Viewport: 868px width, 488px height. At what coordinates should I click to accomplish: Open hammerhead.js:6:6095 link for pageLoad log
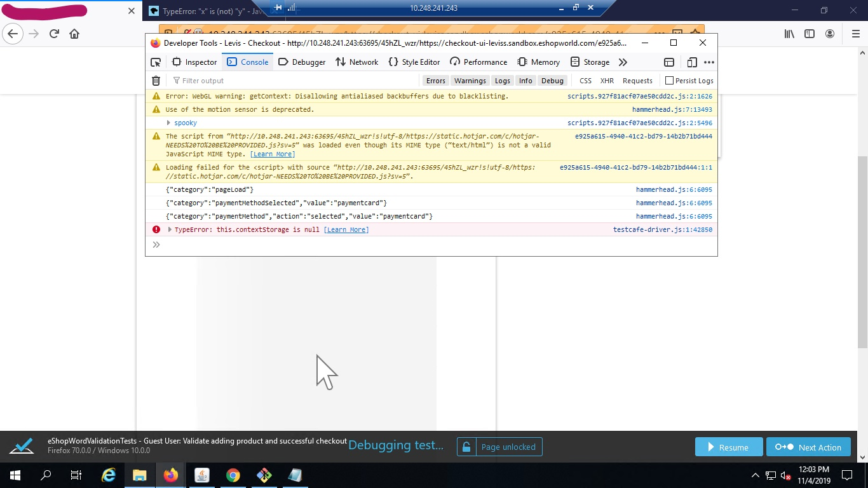[674, 189]
